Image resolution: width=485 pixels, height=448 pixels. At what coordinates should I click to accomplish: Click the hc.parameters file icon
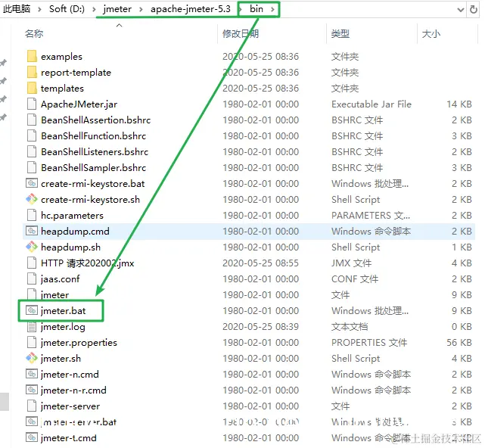tap(32, 215)
